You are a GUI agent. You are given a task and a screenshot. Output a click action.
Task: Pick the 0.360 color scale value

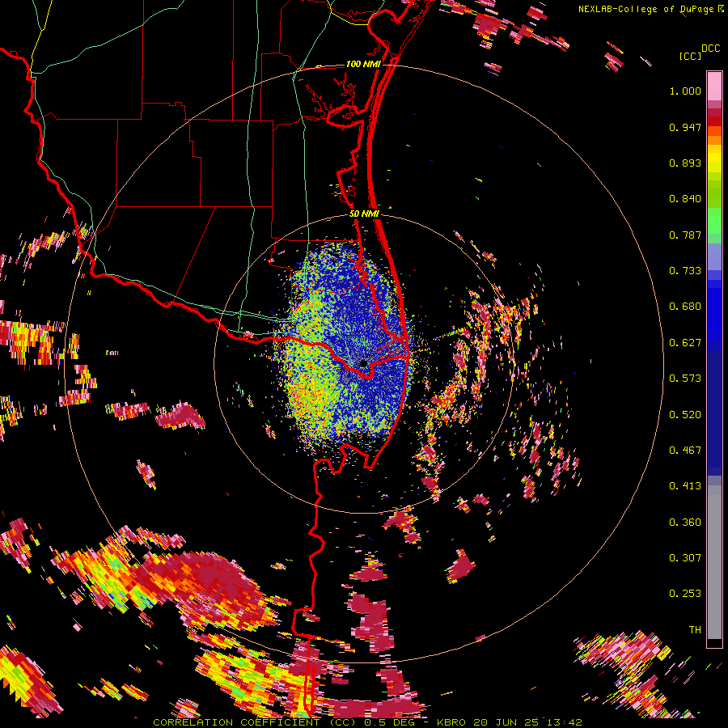click(685, 523)
